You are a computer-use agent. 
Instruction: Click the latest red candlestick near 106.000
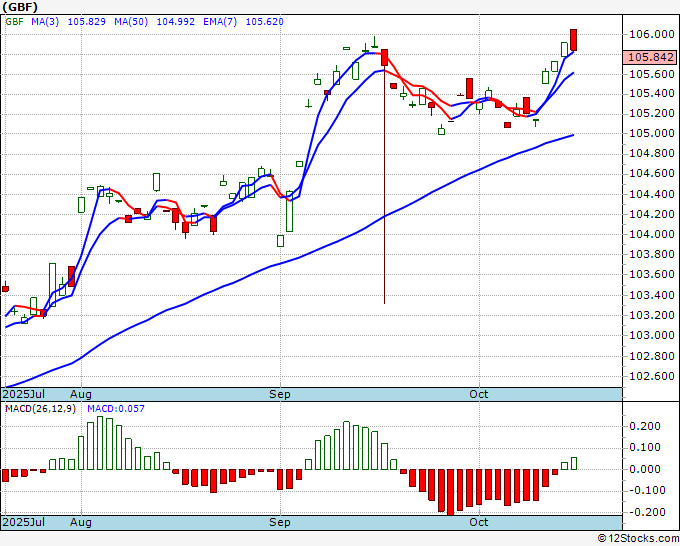(x=573, y=40)
